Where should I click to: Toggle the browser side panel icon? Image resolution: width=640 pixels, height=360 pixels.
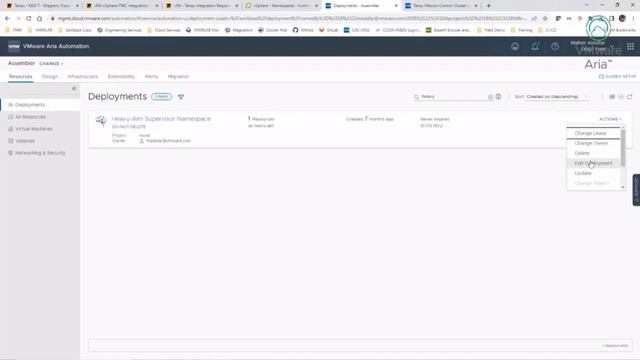[x=611, y=18]
